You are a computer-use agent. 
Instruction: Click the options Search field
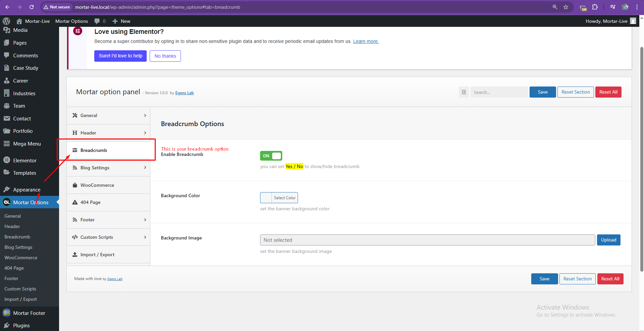pos(499,92)
